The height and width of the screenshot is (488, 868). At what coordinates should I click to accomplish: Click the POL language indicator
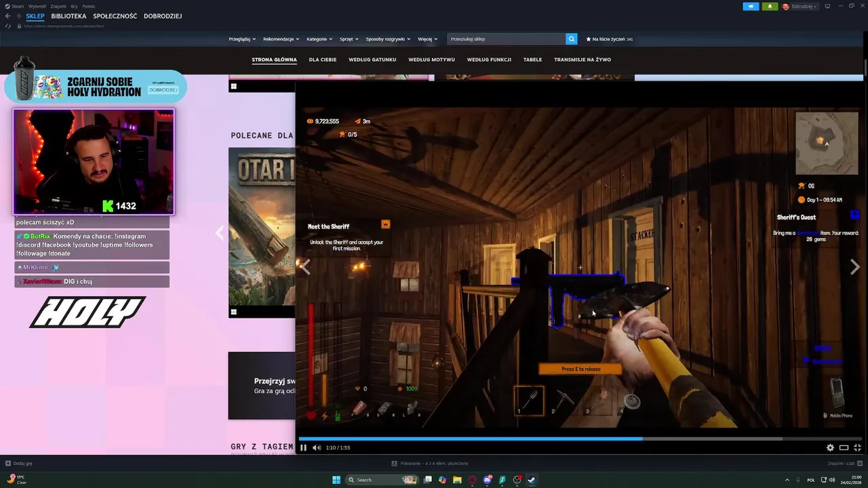click(x=811, y=480)
